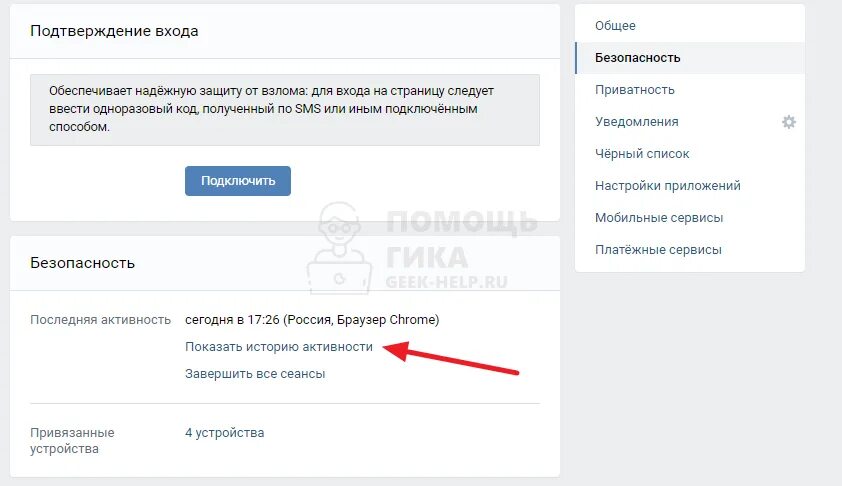Show activity history via Показать историю активности
Viewport: 842px width, 486px height.
pos(279,347)
